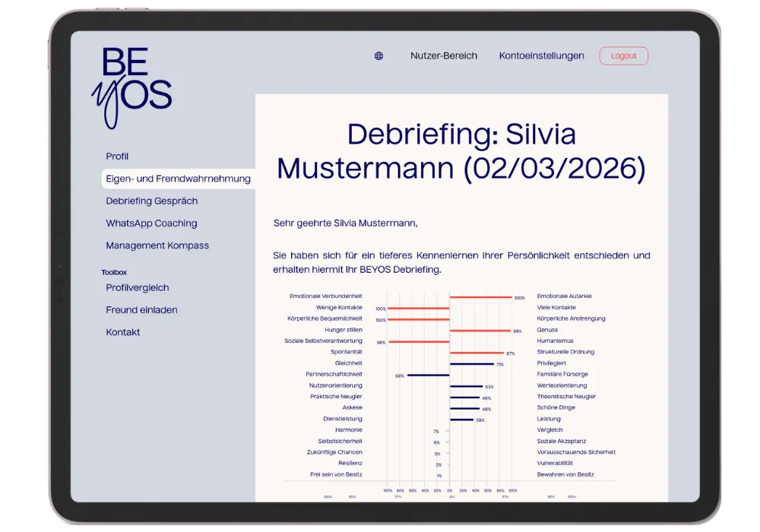Select Eigen- und Fremdwahrnehmung in sidebar
Image resolution: width=760 pixels, height=532 pixels.
(x=179, y=179)
